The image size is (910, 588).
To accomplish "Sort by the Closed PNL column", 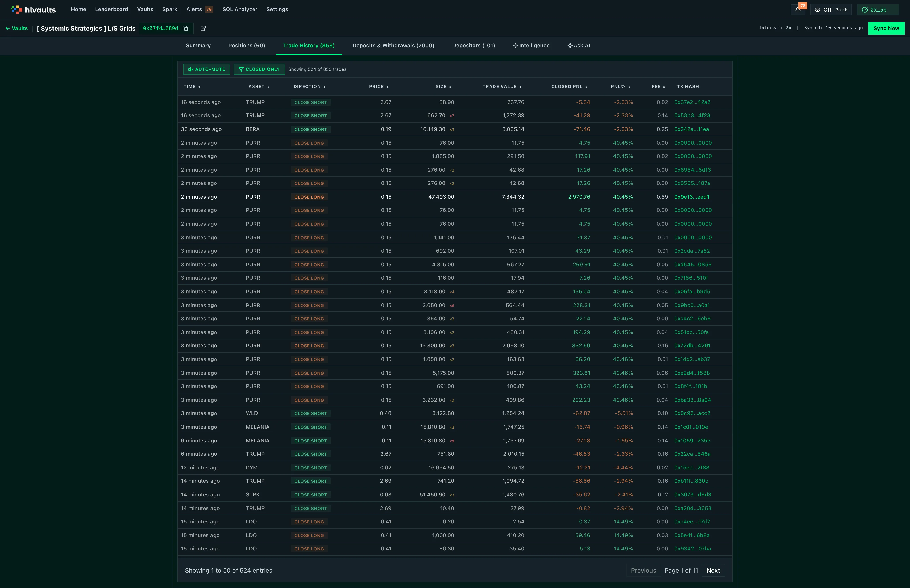I will [x=569, y=87].
